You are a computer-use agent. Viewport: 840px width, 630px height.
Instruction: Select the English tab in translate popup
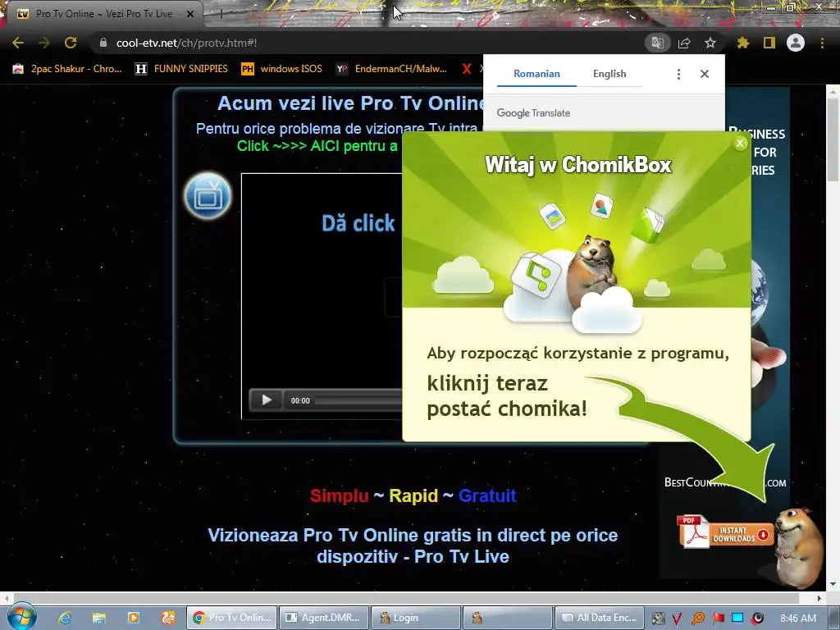click(x=609, y=74)
